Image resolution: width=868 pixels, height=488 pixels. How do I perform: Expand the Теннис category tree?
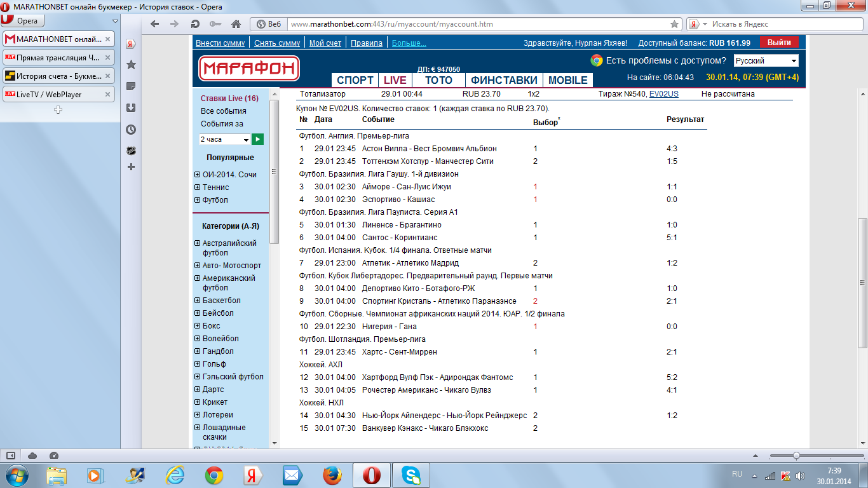(197, 187)
